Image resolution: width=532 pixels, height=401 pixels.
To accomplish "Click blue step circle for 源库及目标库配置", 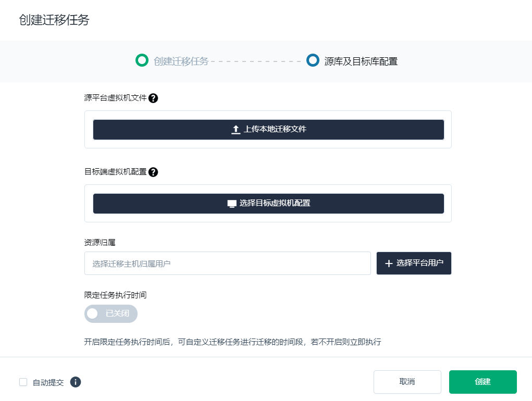I will click(x=313, y=60).
